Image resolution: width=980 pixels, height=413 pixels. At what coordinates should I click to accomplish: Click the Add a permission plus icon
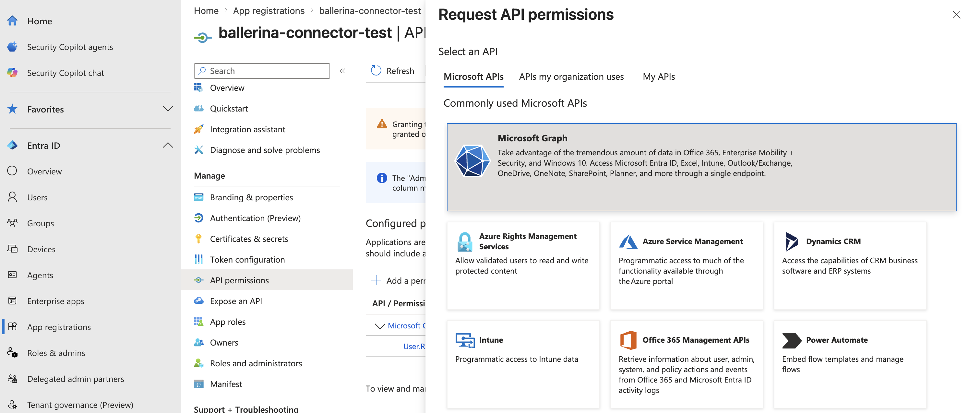[376, 280]
